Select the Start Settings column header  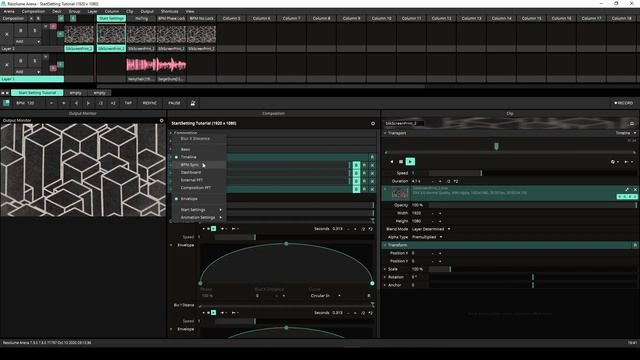point(111,18)
